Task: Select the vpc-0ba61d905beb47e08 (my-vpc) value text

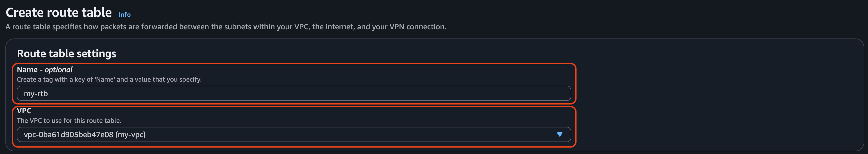Action: 85,134
